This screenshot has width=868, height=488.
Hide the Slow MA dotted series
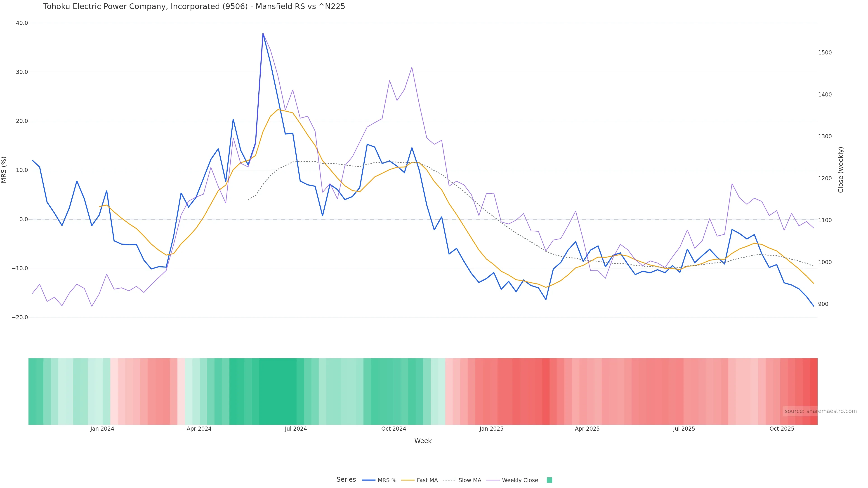(469, 480)
